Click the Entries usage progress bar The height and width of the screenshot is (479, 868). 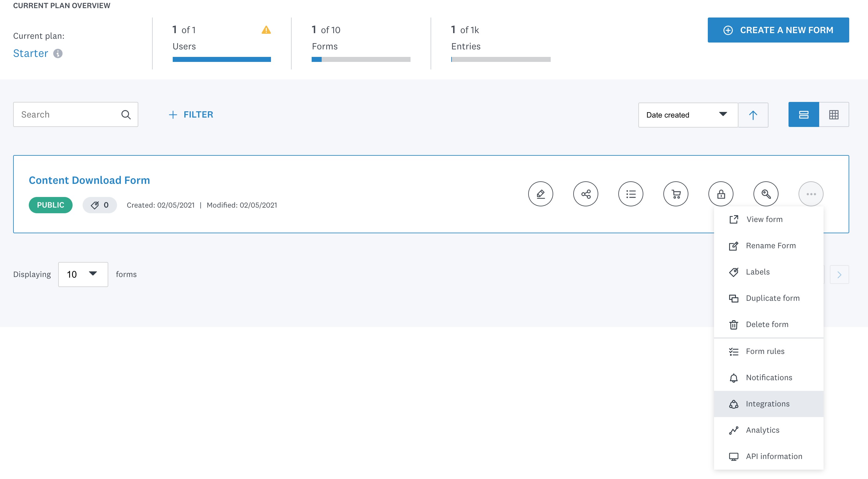[501, 60]
